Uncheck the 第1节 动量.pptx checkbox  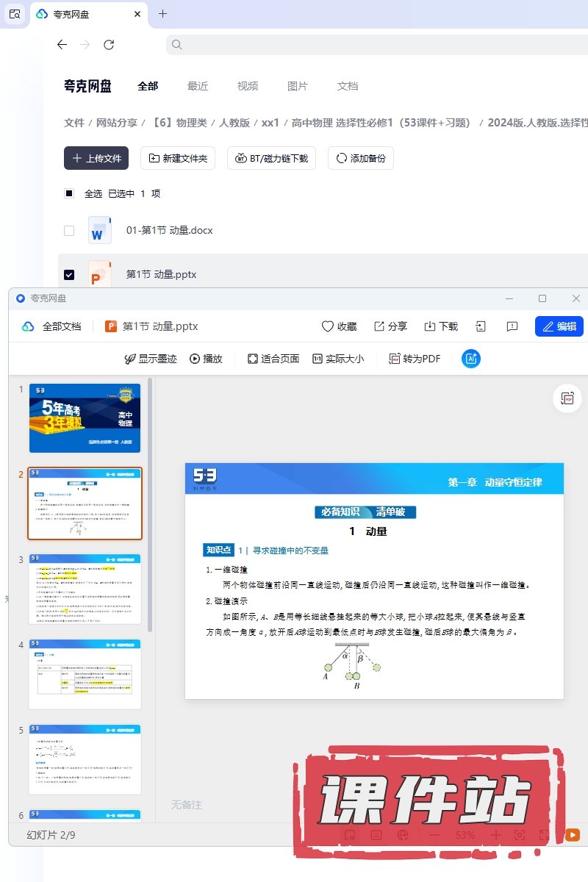pos(69,274)
